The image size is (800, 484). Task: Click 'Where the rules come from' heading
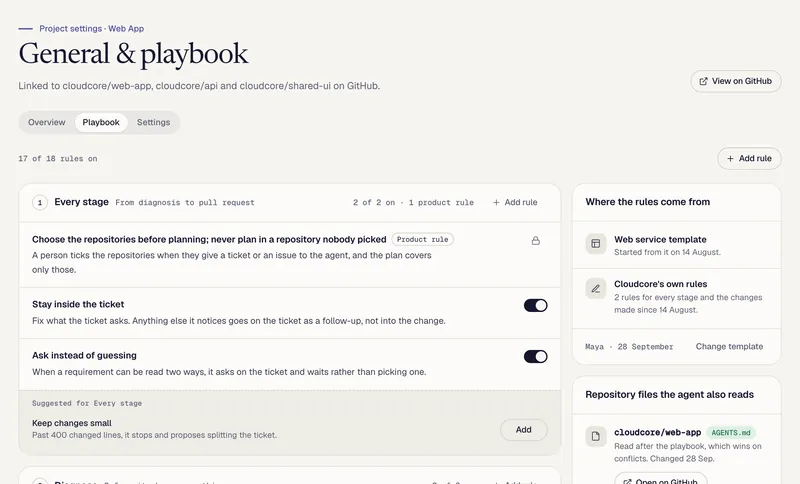tap(647, 202)
